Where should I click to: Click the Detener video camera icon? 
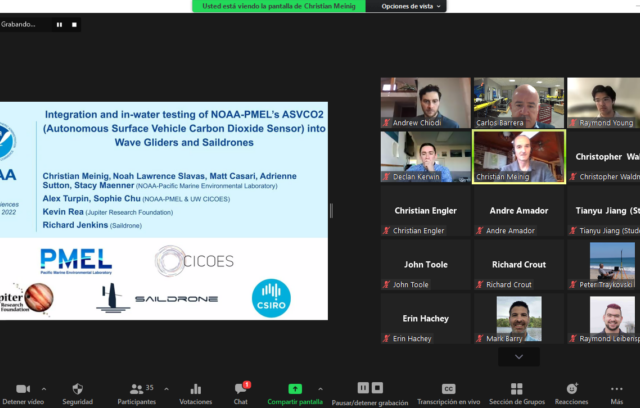(23, 389)
